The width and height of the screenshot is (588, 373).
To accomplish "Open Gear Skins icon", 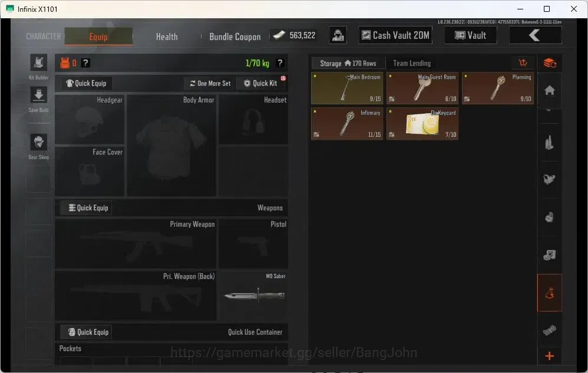I will (x=39, y=143).
